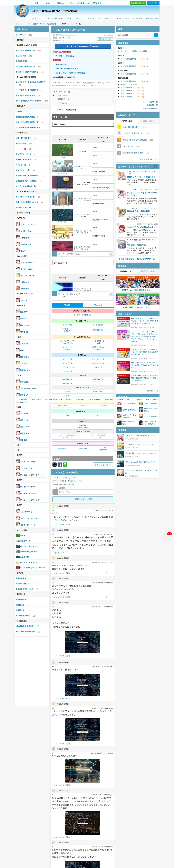The height and width of the screenshot is (868, 174).
Task: Switch to the ▼キャラ menu tab
Action: point(98,305)
